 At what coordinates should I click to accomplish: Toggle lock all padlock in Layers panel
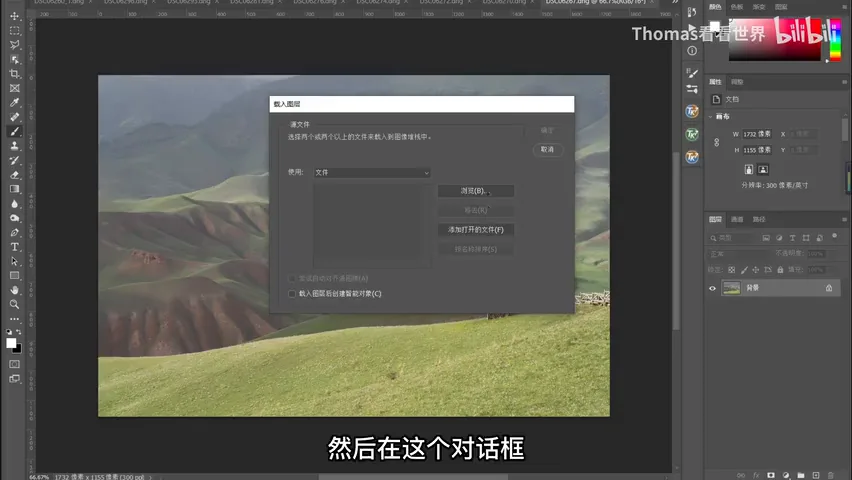[x=780, y=270]
